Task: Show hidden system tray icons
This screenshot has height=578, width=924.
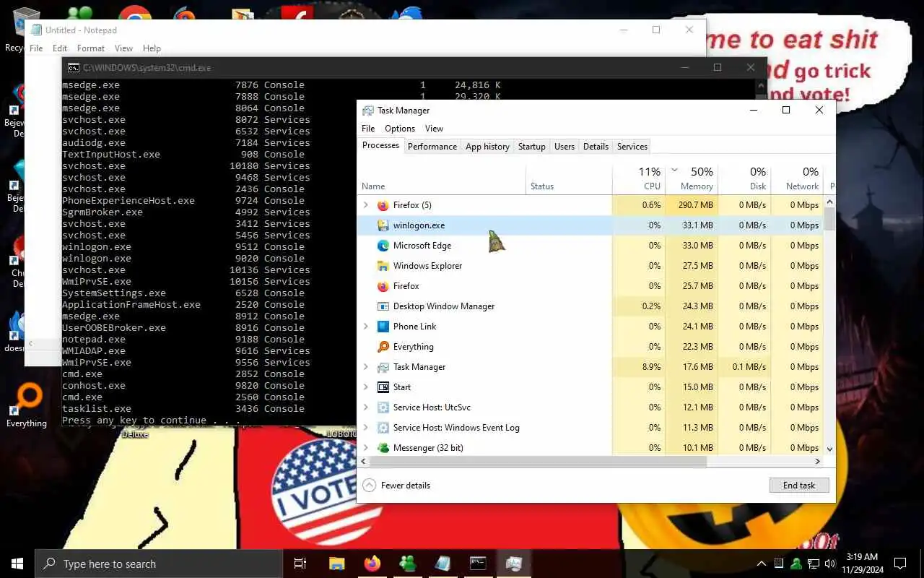Action: click(x=762, y=564)
